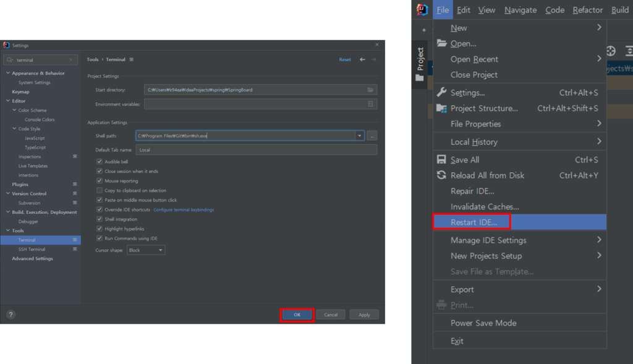Click the Save All floppy disk icon
Image resolution: width=633 pixels, height=364 pixels.
[441, 159]
